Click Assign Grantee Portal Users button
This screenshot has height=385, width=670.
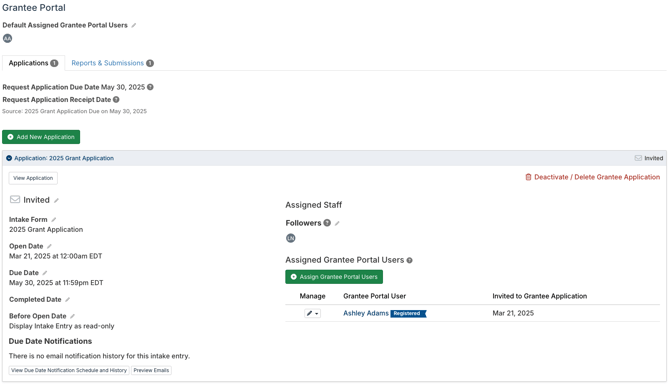pos(334,277)
